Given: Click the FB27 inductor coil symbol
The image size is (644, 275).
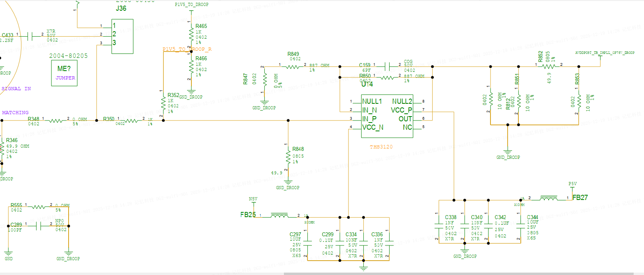Looking at the screenshot, I should point(549,198).
